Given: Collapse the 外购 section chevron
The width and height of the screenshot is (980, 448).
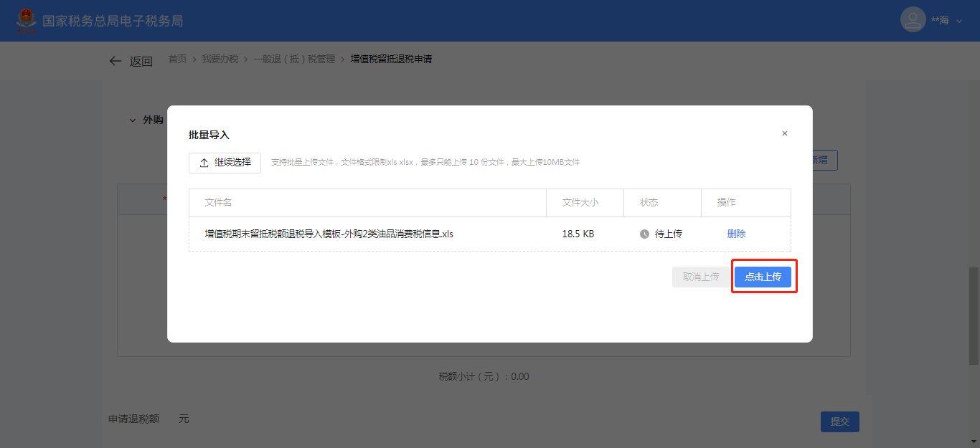Looking at the screenshot, I should (x=132, y=120).
